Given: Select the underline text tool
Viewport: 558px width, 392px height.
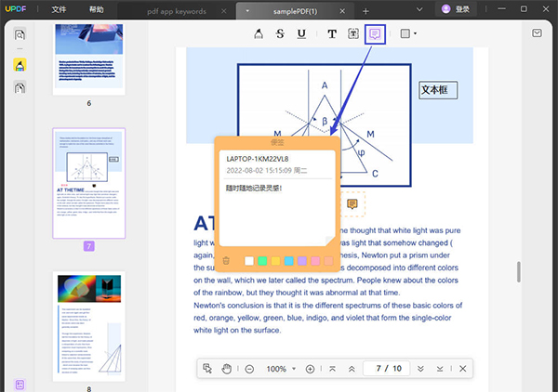Looking at the screenshot, I should coord(301,34).
